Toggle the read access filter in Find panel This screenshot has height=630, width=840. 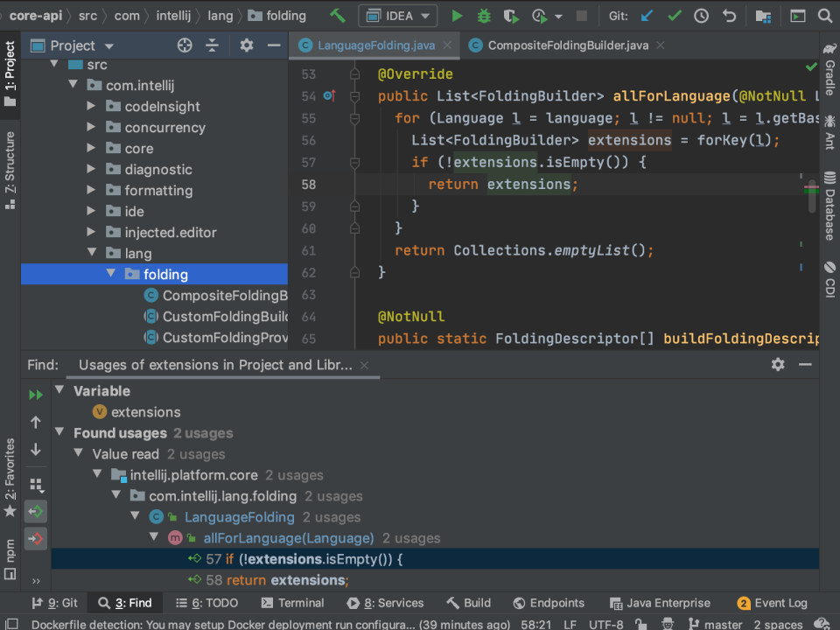(x=36, y=511)
